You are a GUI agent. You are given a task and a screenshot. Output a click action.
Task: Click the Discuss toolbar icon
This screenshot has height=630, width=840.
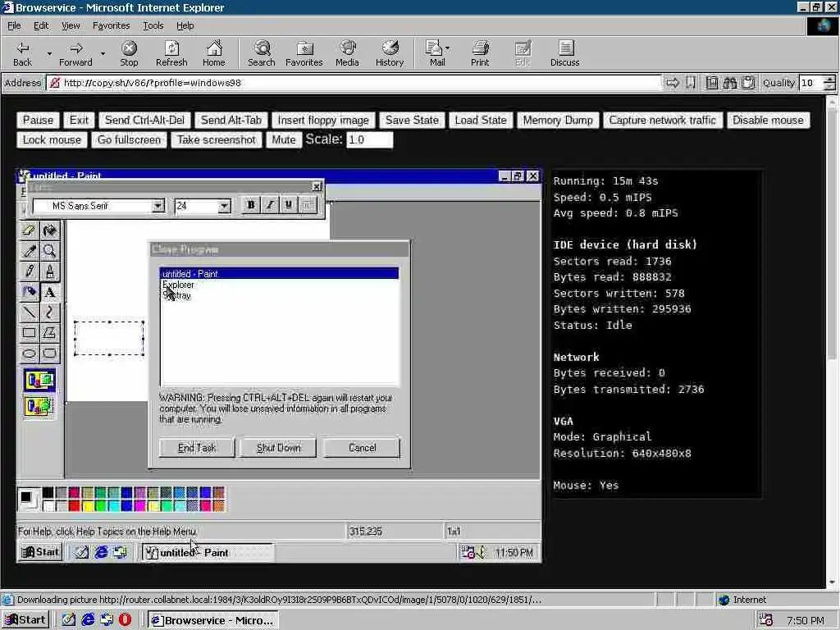point(565,53)
